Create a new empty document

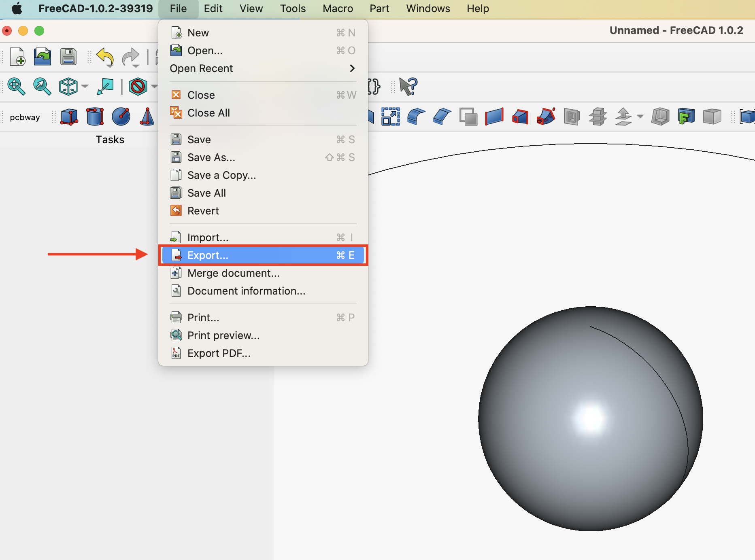click(18, 57)
